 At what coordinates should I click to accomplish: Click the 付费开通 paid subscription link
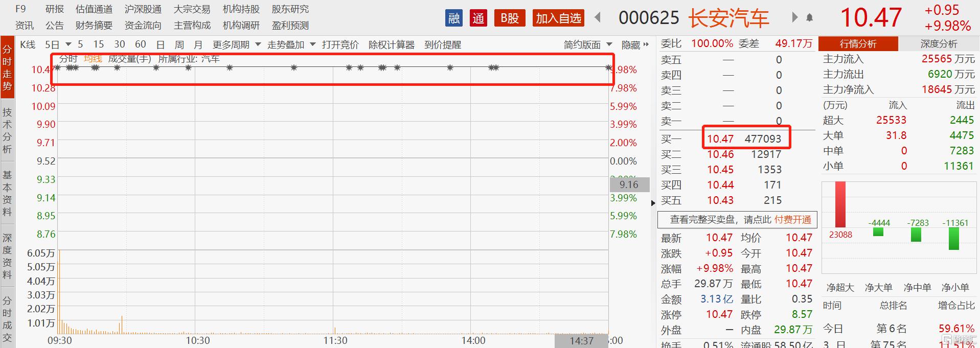point(792,220)
